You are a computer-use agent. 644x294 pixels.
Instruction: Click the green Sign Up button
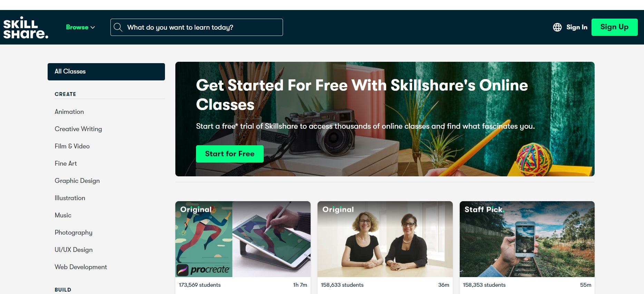pos(614,27)
